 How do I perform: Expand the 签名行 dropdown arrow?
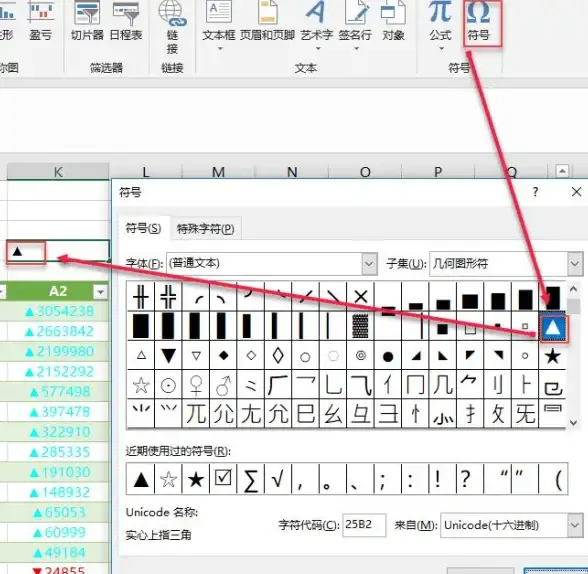click(356, 48)
